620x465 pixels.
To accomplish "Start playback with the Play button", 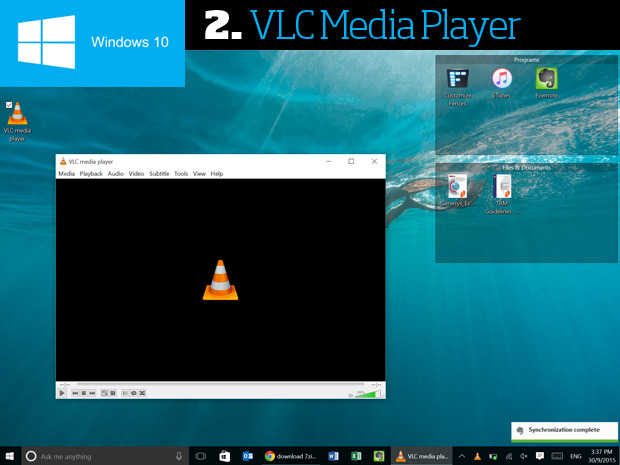I will tap(62, 393).
